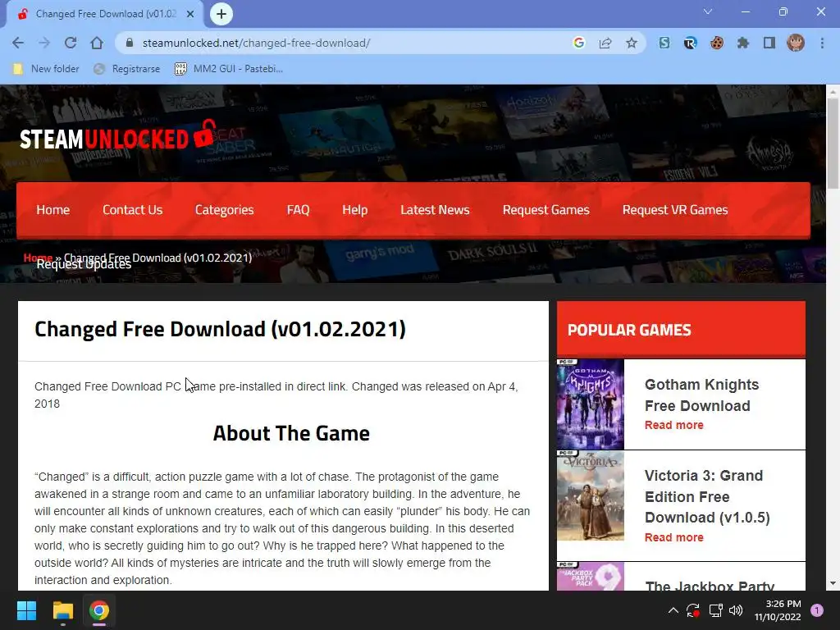This screenshot has height=630, width=840.
Task: Click the page vertical scrollbar thumb
Action: point(833,143)
